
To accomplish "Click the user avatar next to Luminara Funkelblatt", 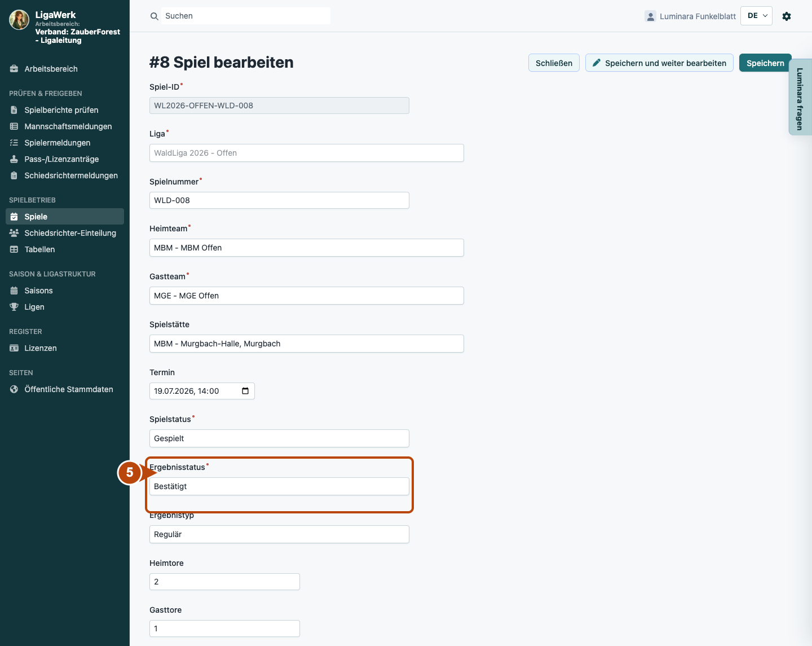I will click(x=650, y=16).
